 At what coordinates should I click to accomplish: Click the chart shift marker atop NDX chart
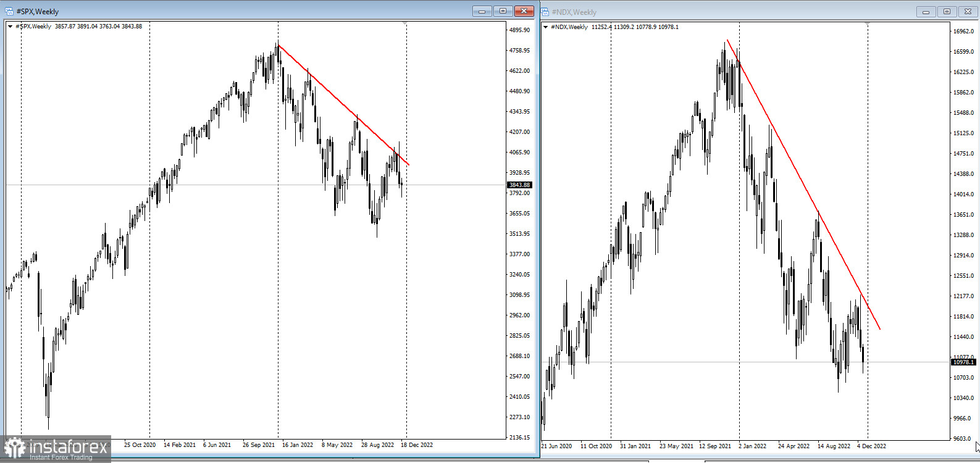[868, 23]
